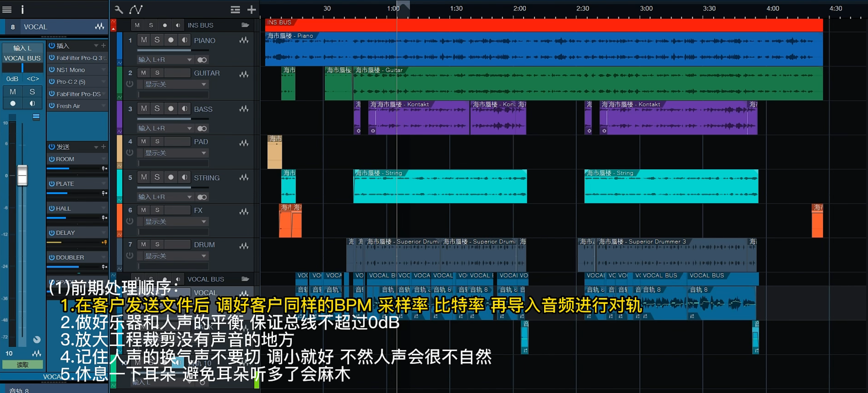The image size is (868, 393).
Task: Click the VOCAL BUS output button
Action: [22, 58]
